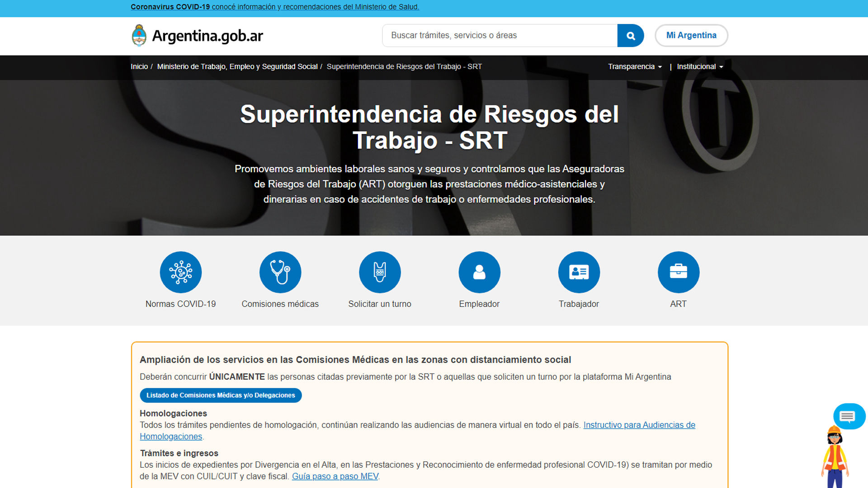Click the magnifier search button
Viewport: 868px width, 488px height.
tap(631, 36)
